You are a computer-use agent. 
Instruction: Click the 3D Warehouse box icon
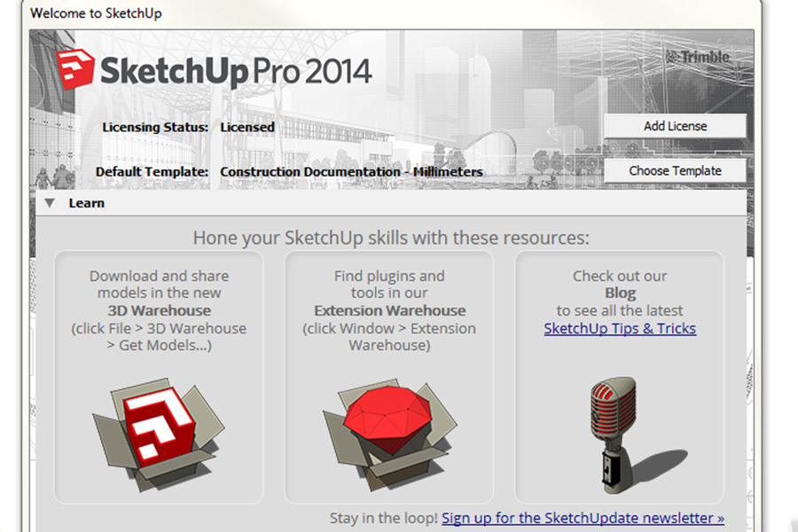(159, 434)
